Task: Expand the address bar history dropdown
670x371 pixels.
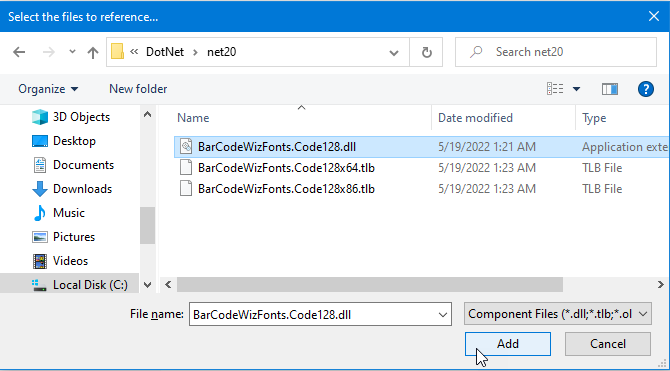Action: tap(394, 53)
